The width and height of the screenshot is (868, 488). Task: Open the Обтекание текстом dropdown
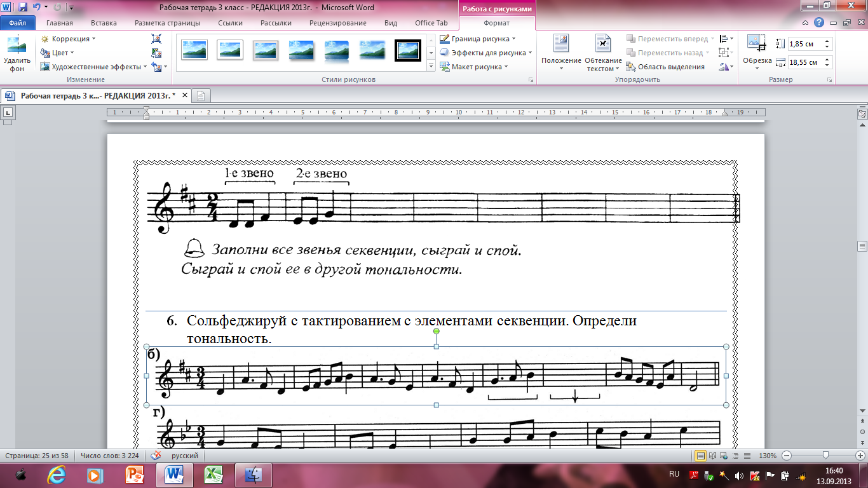603,64
